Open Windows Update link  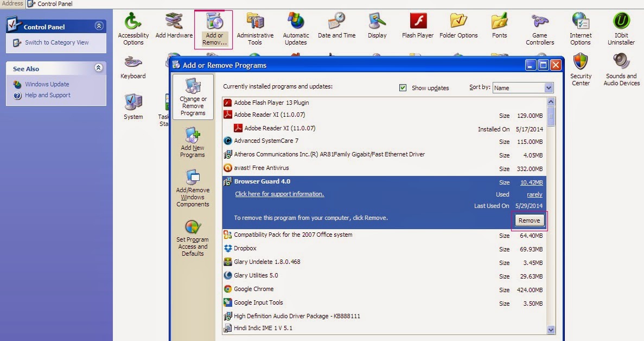point(47,84)
